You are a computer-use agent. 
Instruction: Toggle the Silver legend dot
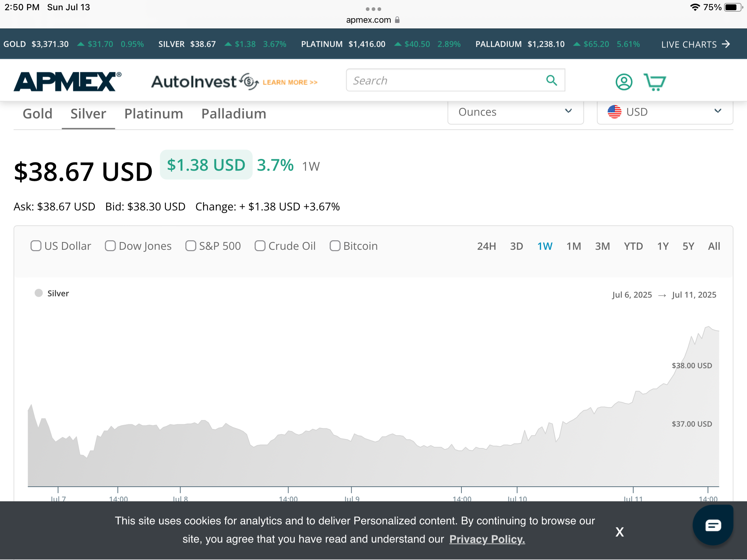tap(39, 293)
